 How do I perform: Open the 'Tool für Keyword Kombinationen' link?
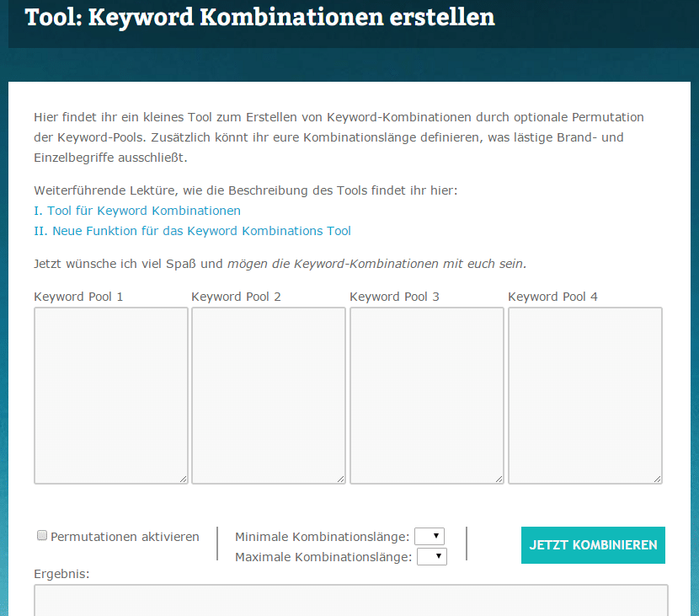coord(137,211)
